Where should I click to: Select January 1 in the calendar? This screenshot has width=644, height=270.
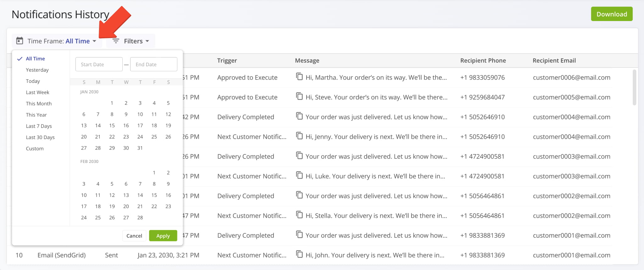(112, 103)
